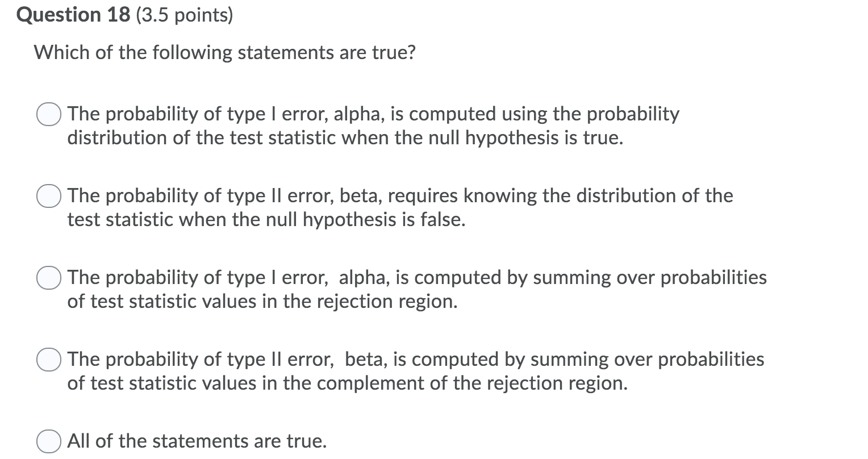Viewport: 868px width, 459px height.
Task: Select the first radio button about type I error alpha
Action: (48, 115)
